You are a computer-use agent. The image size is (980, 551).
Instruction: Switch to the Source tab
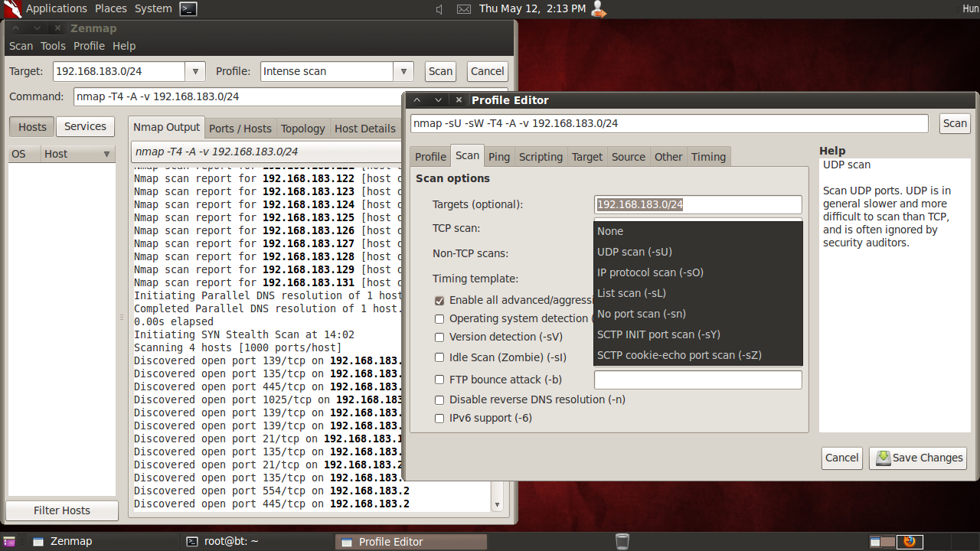[629, 157]
